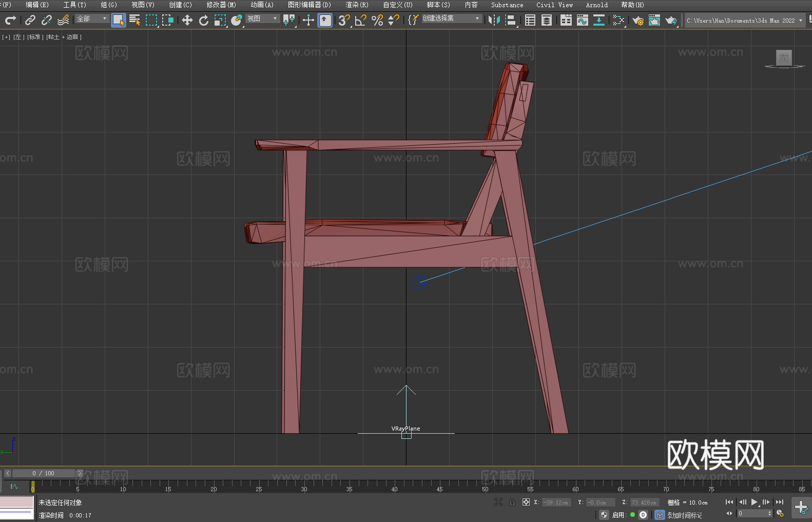Screen dimensions: 812x522
Task: Click the 0 / 100 time slider
Action: (x=44, y=473)
